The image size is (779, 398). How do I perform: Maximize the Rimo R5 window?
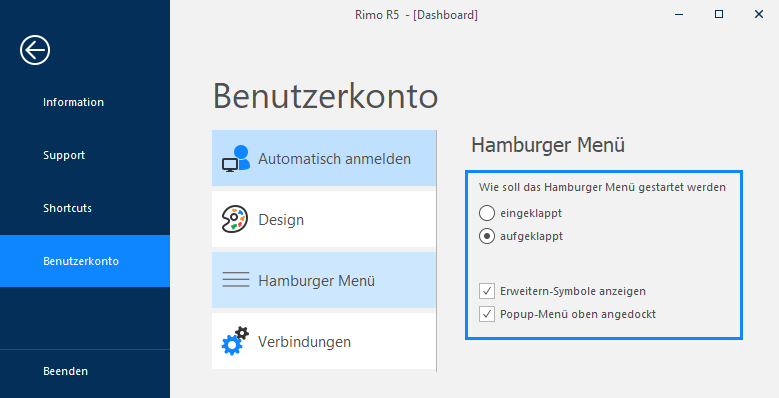pos(719,14)
